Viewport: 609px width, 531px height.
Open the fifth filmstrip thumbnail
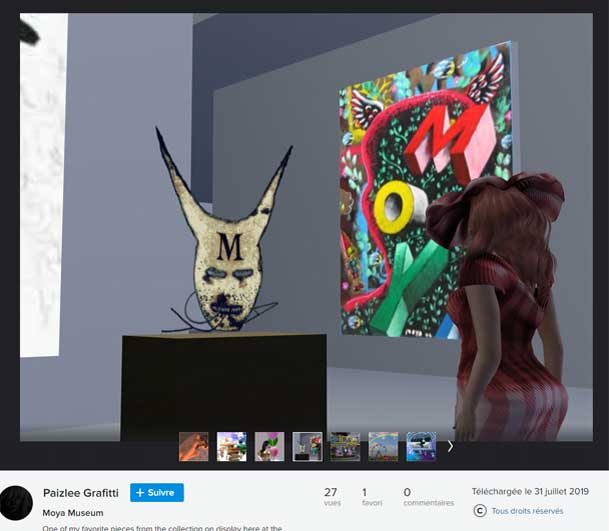345,446
